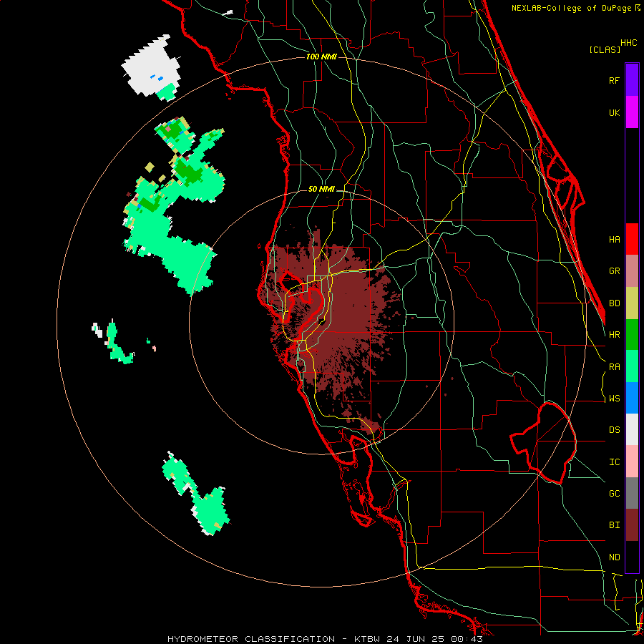This screenshot has width=644, height=644.
Task: Click the HA legend label
Action: click(614, 239)
